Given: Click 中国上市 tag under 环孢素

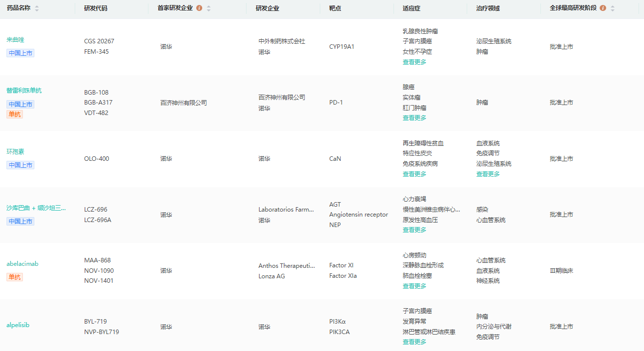Looking at the screenshot, I should click(x=20, y=165).
